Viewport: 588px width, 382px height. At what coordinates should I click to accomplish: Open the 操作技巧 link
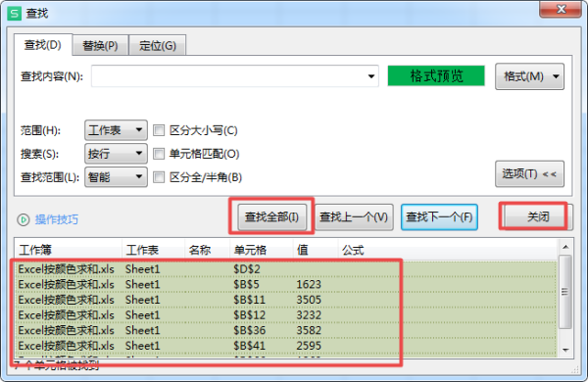(x=57, y=219)
